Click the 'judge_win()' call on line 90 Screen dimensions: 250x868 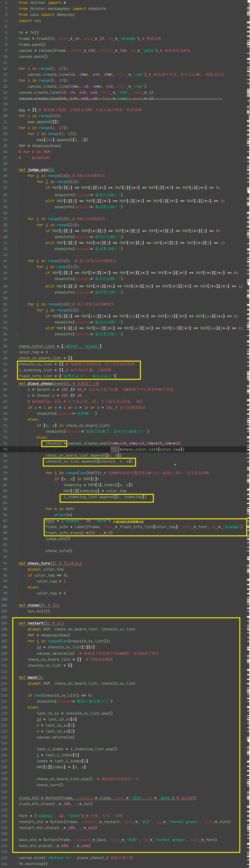(x=58, y=539)
